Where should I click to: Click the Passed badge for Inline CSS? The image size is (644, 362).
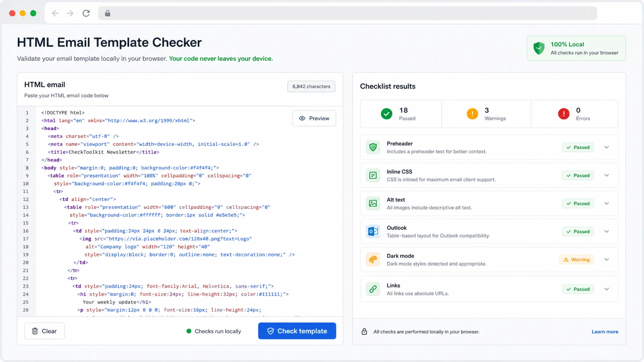click(x=578, y=175)
